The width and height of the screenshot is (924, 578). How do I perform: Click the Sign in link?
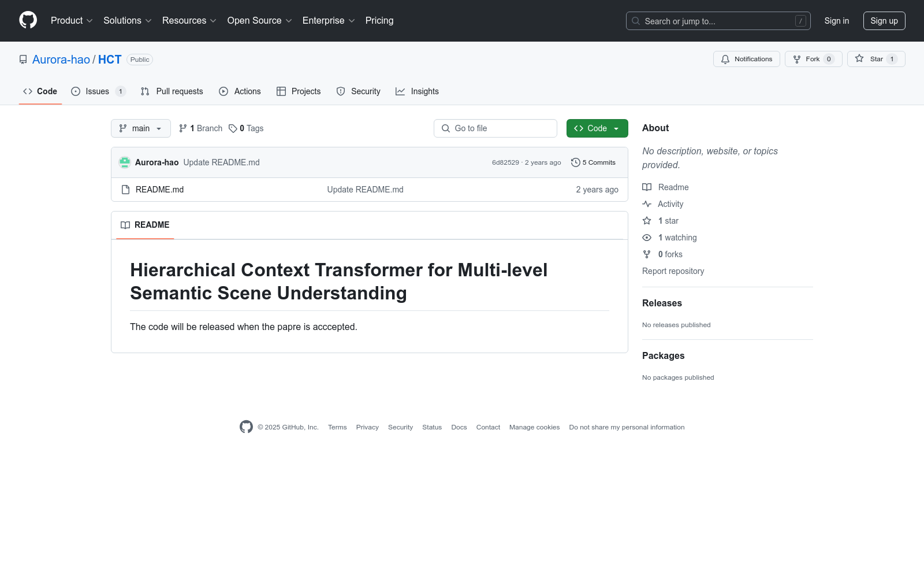coord(837,21)
